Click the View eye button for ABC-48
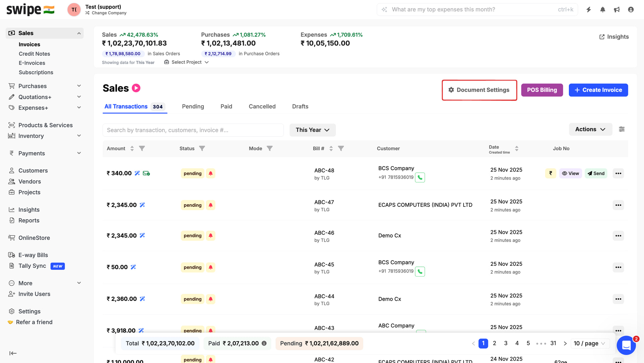Viewport: 644px width, 363px height. [570, 173]
